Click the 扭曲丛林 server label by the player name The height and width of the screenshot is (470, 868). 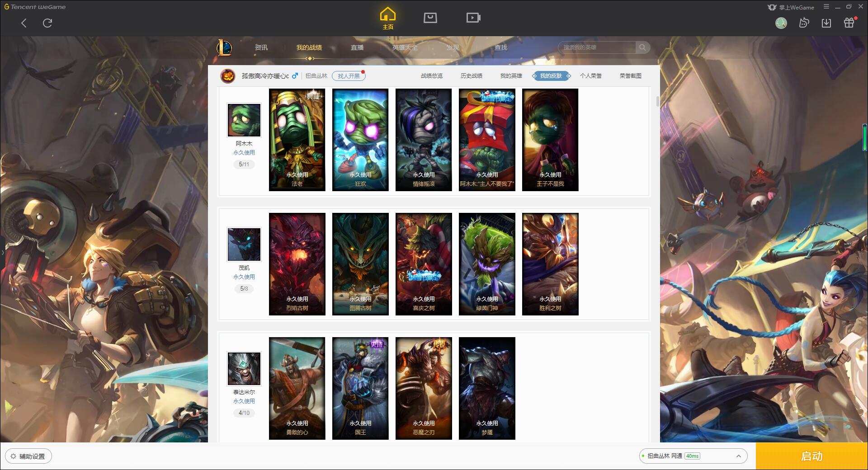(x=316, y=76)
